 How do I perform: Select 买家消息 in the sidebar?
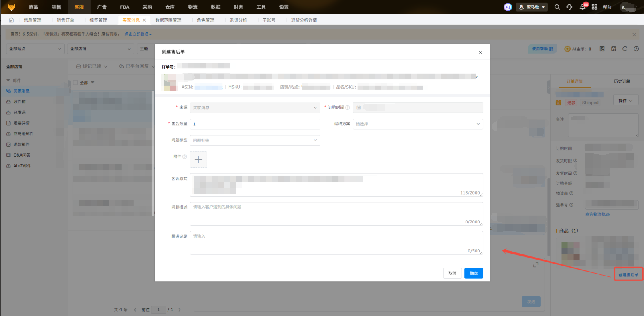coord(22,91)
